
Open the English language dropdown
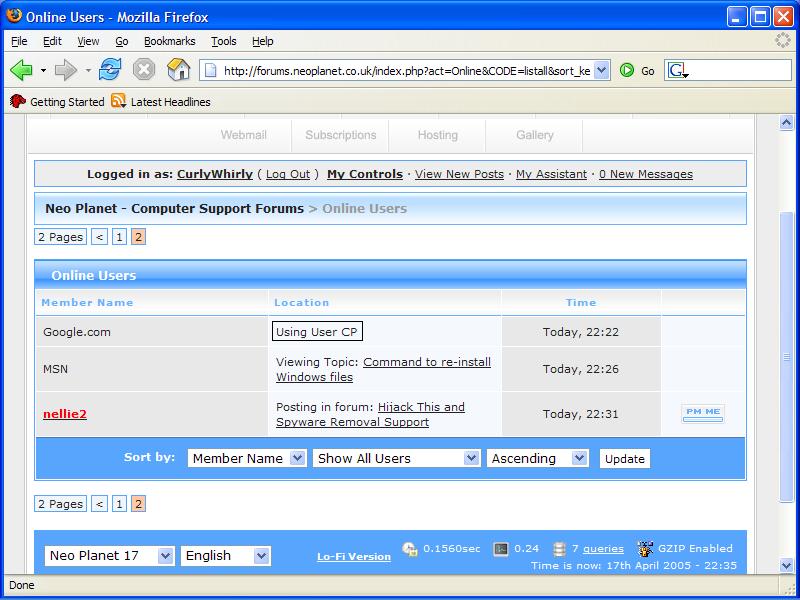226,556
